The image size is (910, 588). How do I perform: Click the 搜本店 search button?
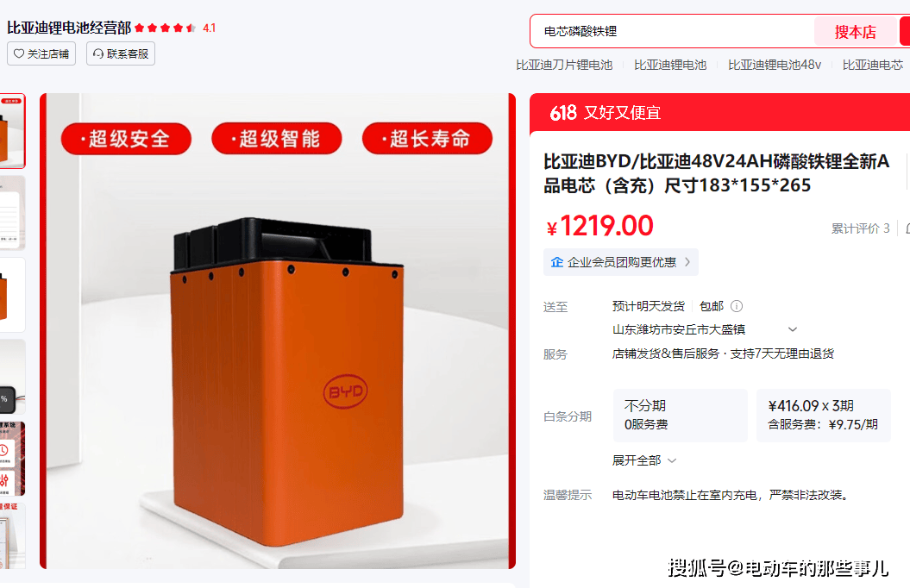coord(856,32)
